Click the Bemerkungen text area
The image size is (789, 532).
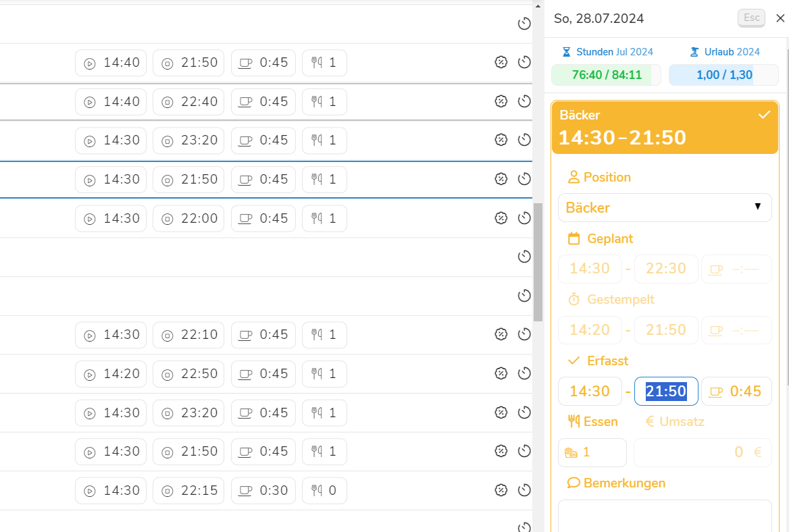[x=665, y=516]
